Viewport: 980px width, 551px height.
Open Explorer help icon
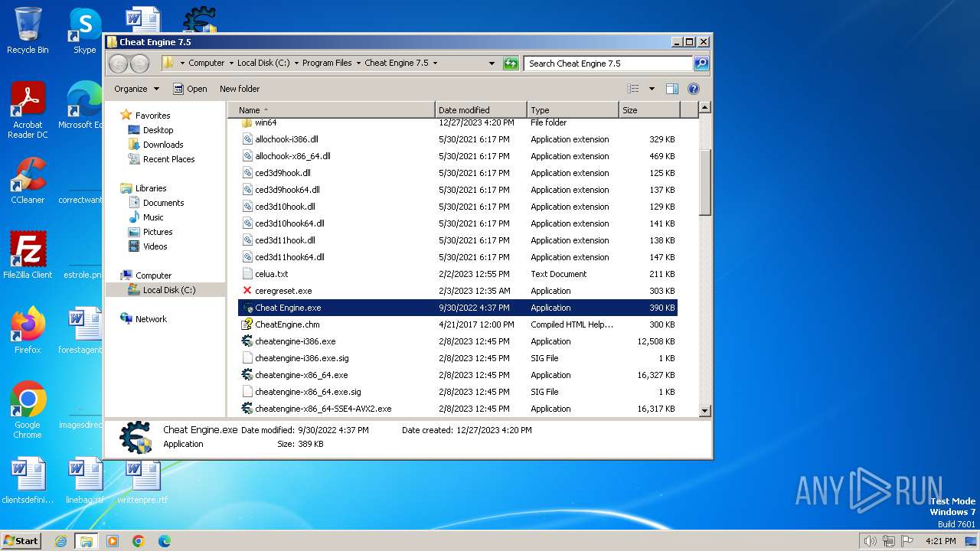coord(694,89)
